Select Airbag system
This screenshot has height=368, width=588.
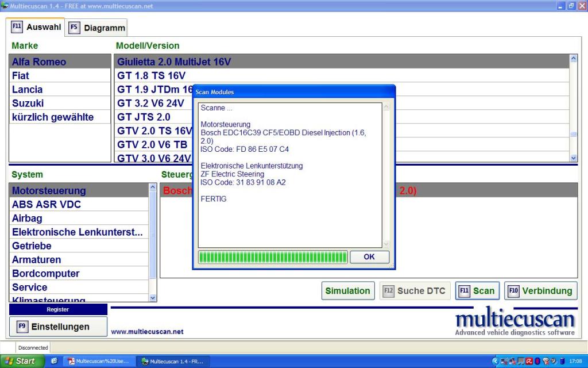(79, 218)
